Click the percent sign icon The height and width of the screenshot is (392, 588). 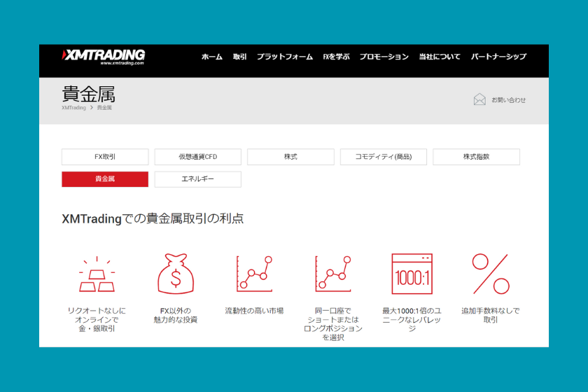(490, 274)
